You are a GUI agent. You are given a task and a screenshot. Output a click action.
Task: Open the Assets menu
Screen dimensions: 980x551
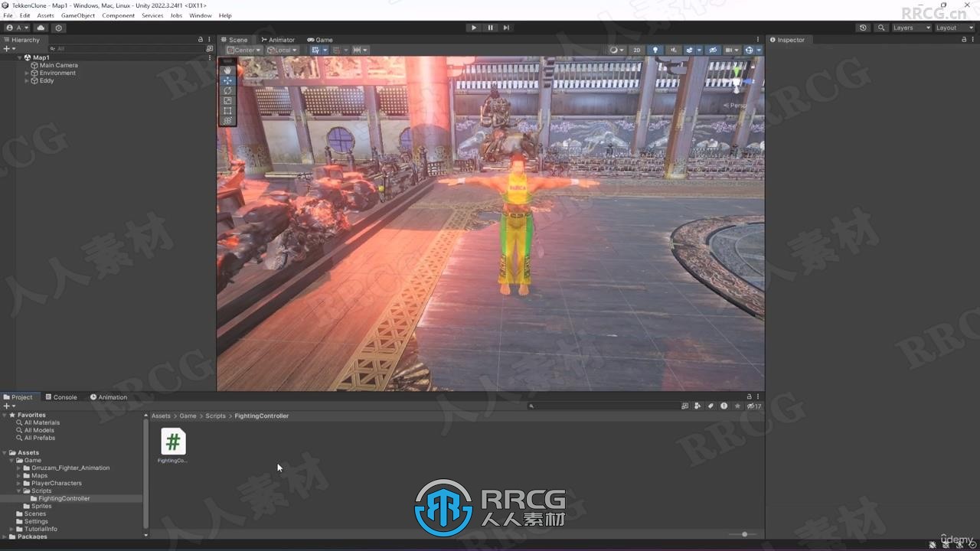coord(46,15)
